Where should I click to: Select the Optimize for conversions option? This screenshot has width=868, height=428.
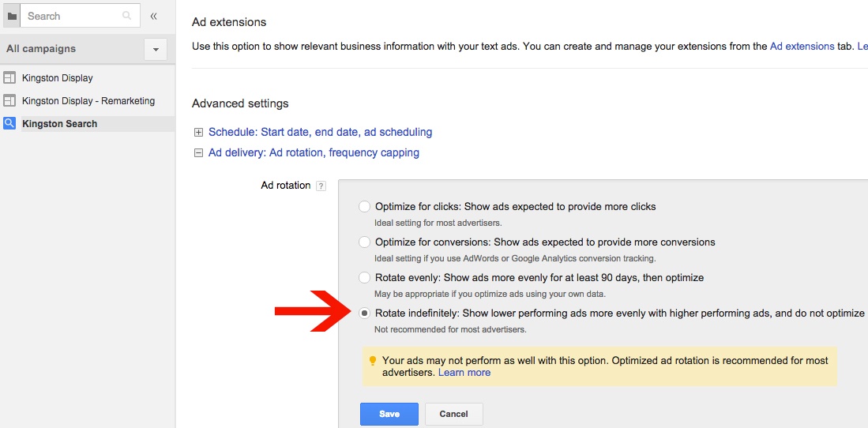pos(364,242)
